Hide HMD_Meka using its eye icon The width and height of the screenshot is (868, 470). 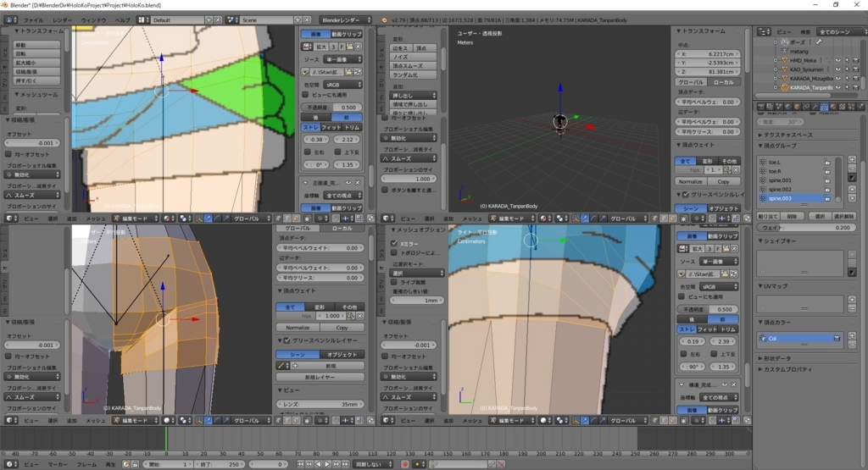pos(838,60)
